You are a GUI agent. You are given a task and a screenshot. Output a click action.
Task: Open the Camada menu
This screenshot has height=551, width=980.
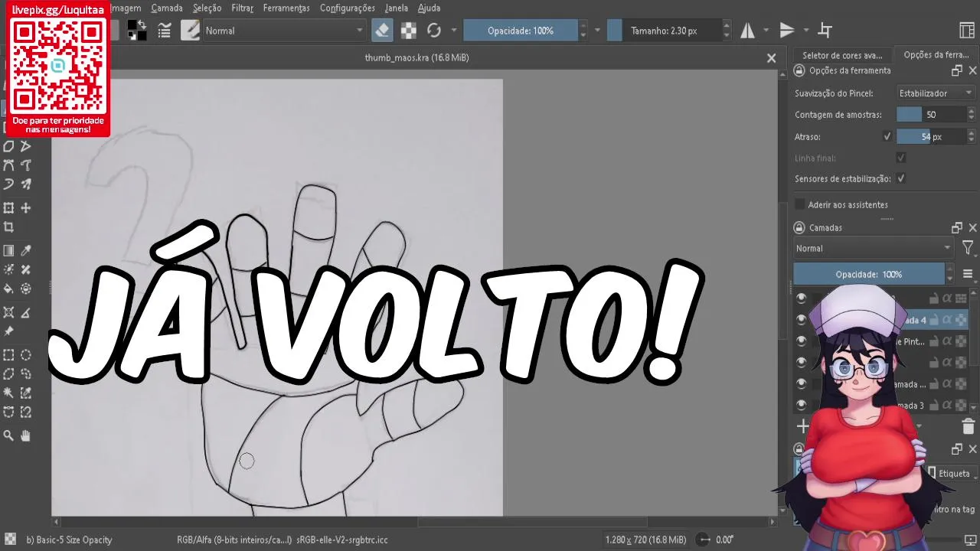pos(167,8)
